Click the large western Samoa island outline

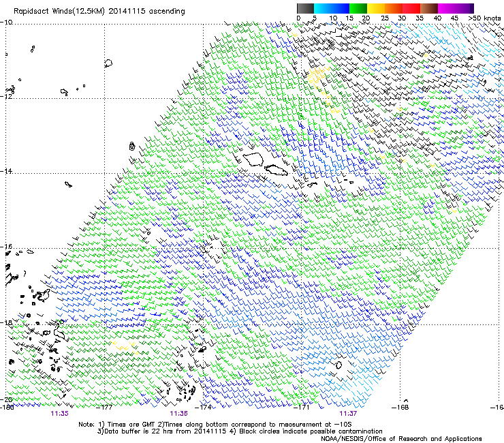click(x=253, y=159)
